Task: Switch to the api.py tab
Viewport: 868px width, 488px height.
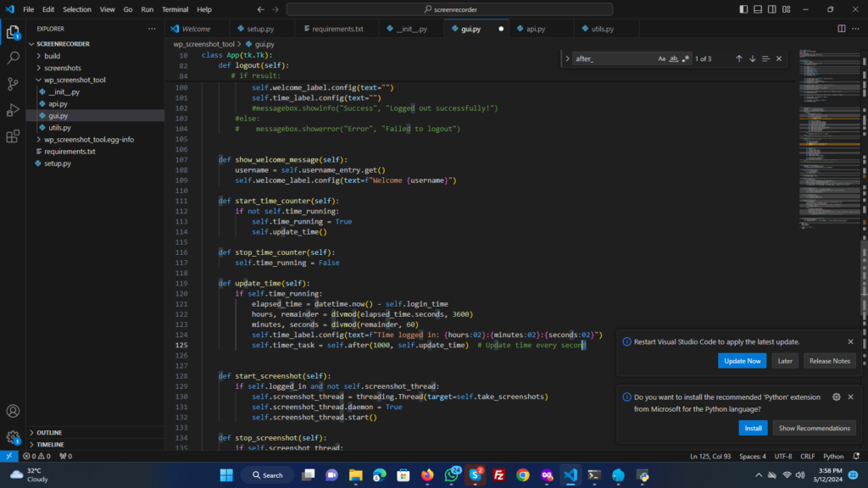Action: coord(535,28)
